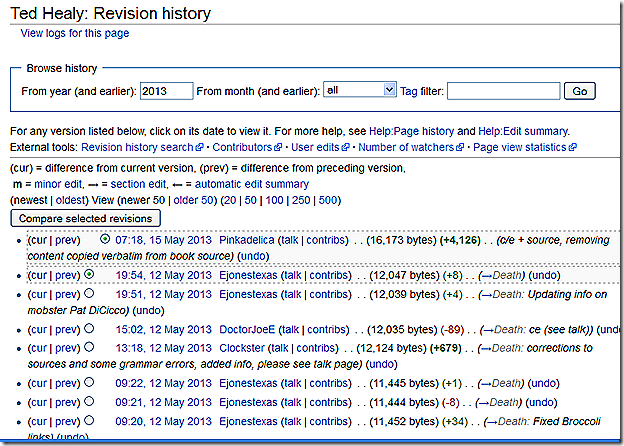Click cur on the 19:51, 12 May row
The image size is (624, 446).
click(x=38, y=294)
